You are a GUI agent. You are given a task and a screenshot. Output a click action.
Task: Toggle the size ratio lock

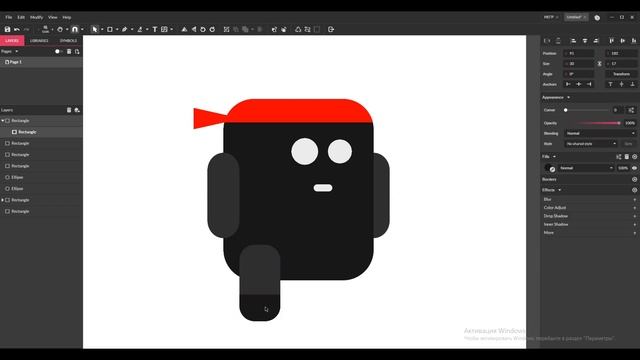tap(599, 64)
